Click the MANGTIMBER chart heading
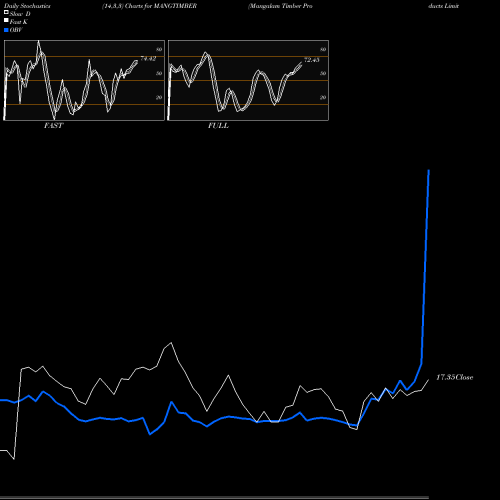The height and width of the screenshot is (500, 500). pos(150,6)
